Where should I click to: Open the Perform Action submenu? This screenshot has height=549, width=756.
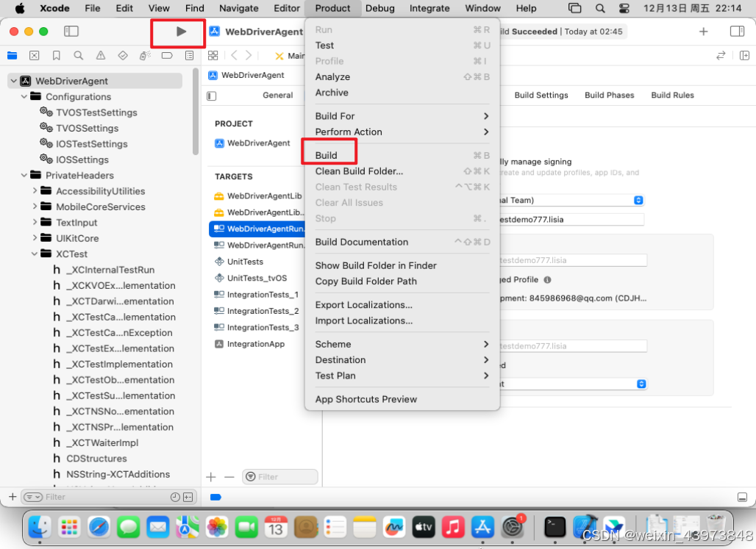point(402,132)
